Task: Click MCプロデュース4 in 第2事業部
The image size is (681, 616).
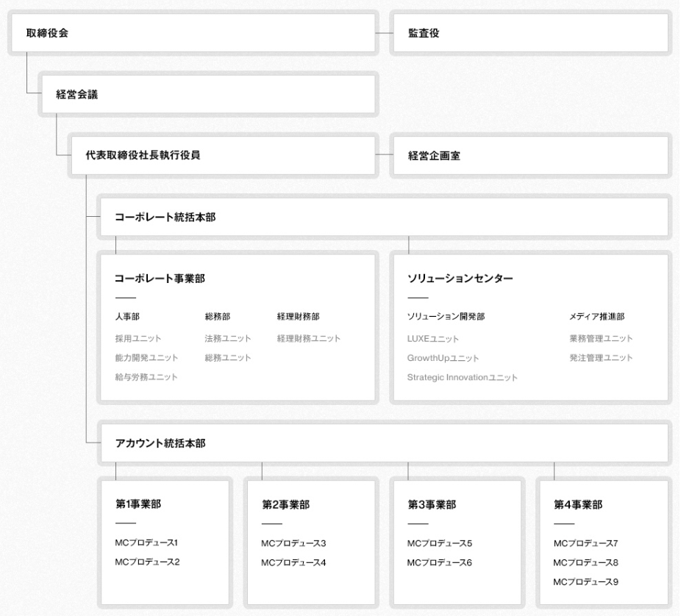Action: [x=293, y=562]
